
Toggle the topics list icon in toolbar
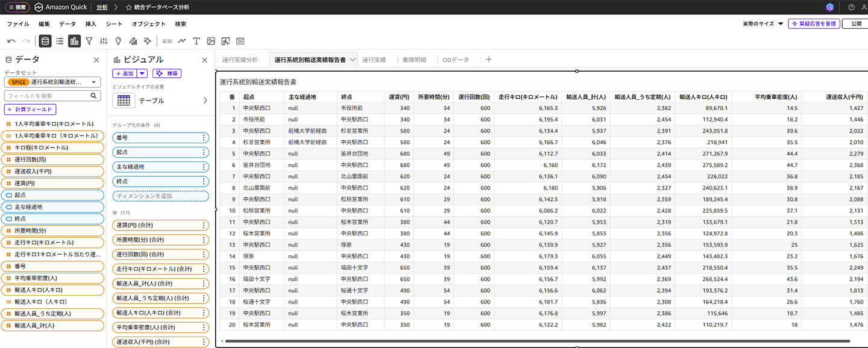60,41
